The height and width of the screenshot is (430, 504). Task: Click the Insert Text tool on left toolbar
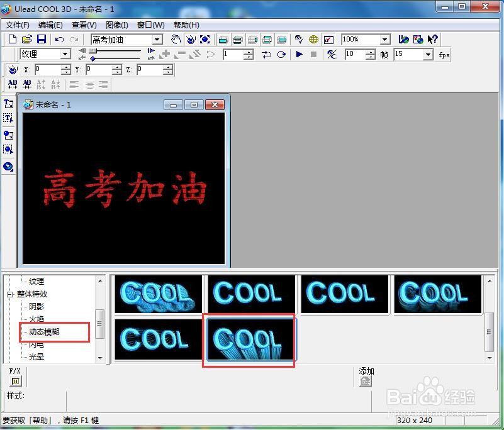tap(8, 104)
